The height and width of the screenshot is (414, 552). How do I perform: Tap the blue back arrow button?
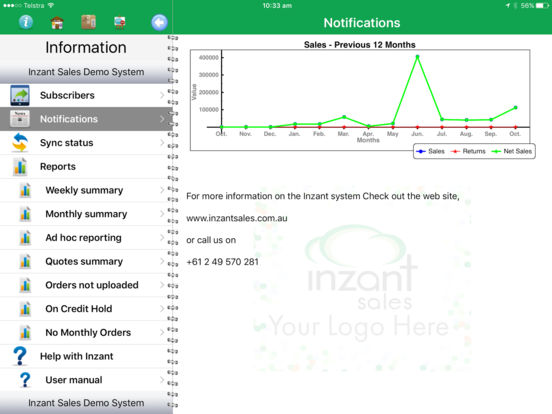(x=159, y=23)
